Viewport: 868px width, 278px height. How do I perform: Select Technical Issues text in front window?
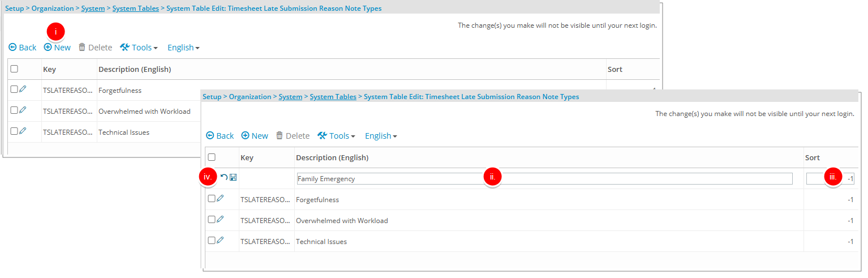coord(321,241)
